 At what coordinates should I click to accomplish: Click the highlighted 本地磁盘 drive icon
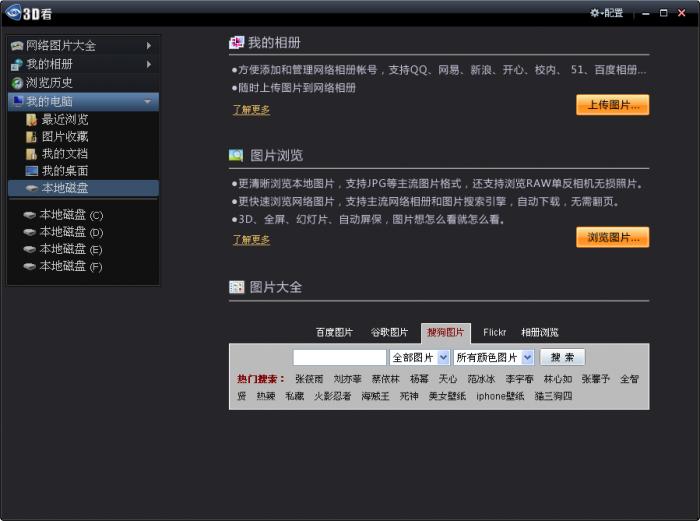pos(32,188)
